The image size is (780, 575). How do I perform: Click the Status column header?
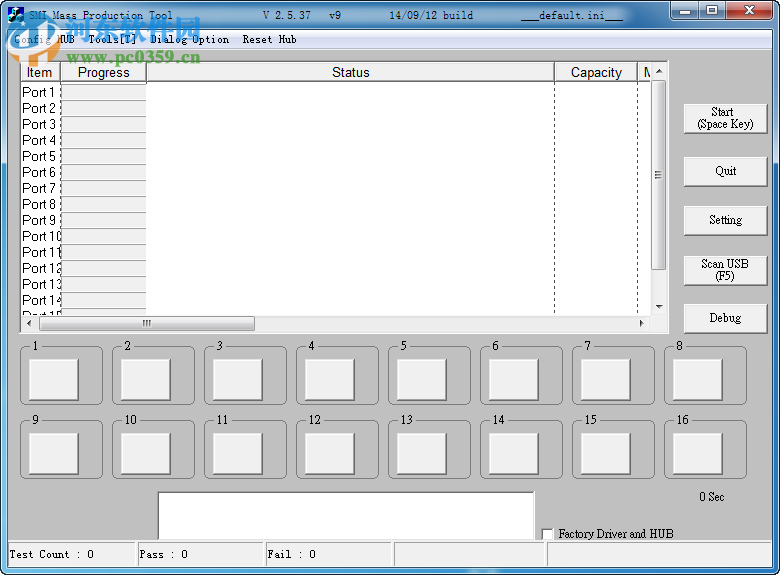[x=351, y=72]
